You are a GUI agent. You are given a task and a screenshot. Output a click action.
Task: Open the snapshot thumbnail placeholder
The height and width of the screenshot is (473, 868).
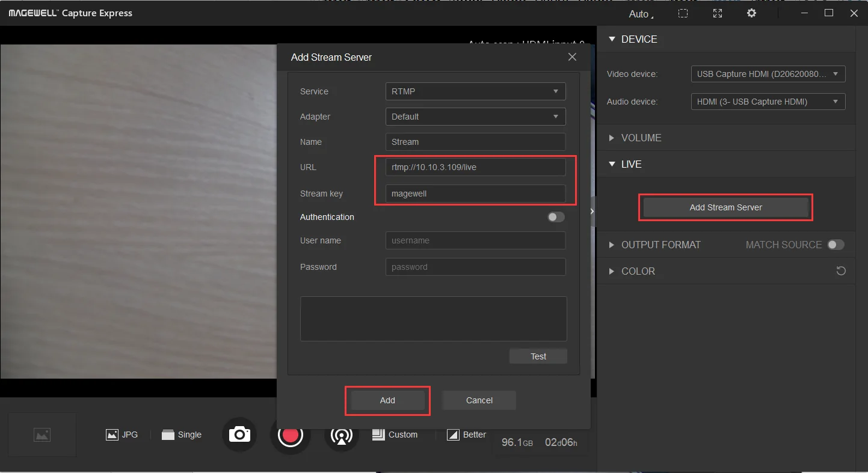tap(42, 435)
